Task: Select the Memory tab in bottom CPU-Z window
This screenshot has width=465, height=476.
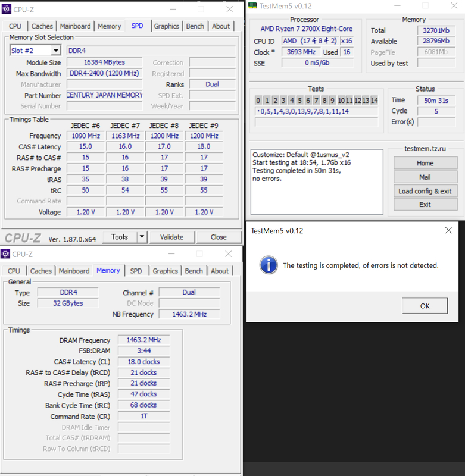Action: point(108,270)
